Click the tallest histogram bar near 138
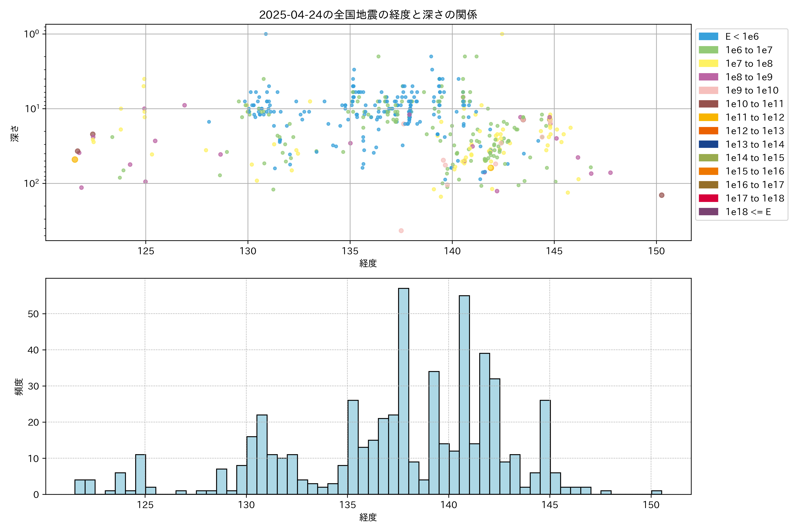Screen dimensions: 798x532 pyautogui.click(x=403, y=390)
